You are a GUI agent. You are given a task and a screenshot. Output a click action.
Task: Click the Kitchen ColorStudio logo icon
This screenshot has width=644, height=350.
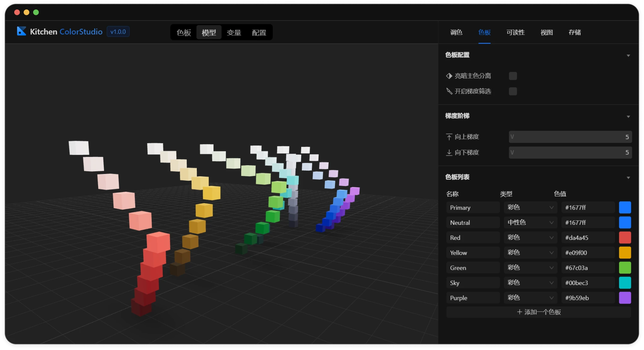(x=21, y=31)
